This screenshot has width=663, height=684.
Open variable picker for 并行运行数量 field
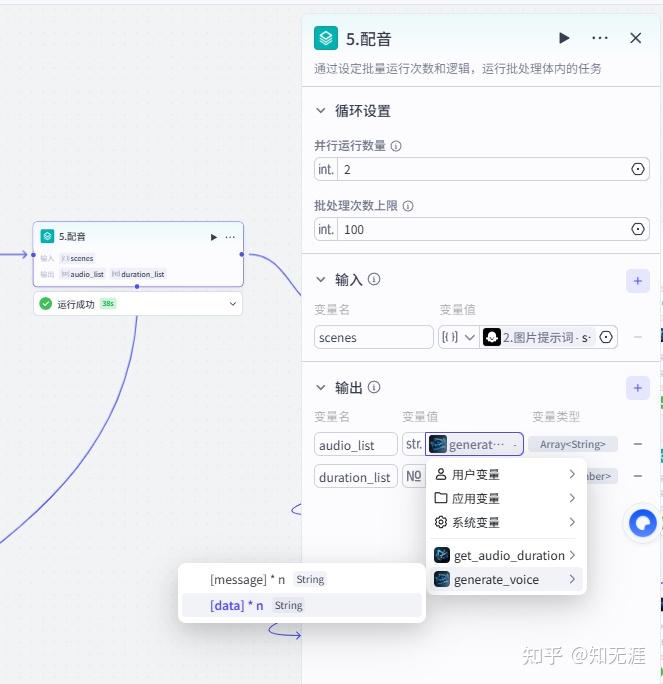click(x=638, y=169)
